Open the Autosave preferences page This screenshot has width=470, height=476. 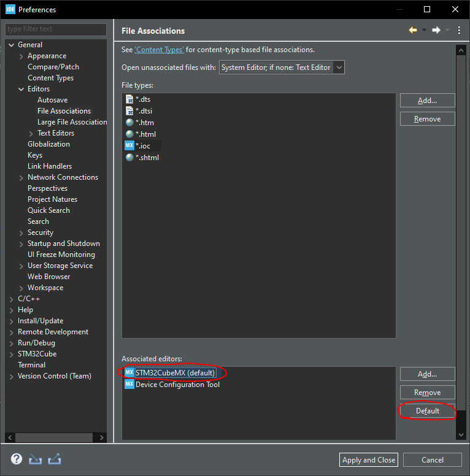(x=52, y=100)
